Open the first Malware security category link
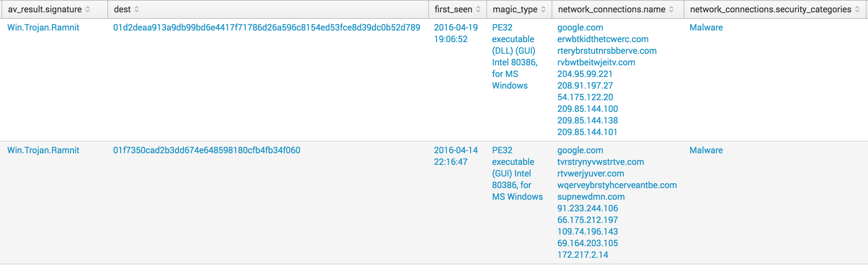Viewport: 868px width, 268px height. pos(705,27)
